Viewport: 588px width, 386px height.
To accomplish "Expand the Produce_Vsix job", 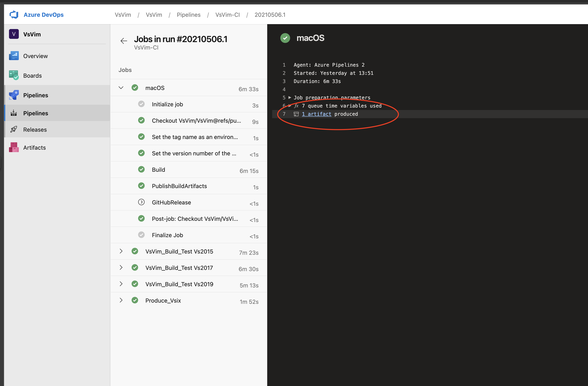I will coord(121,300).
